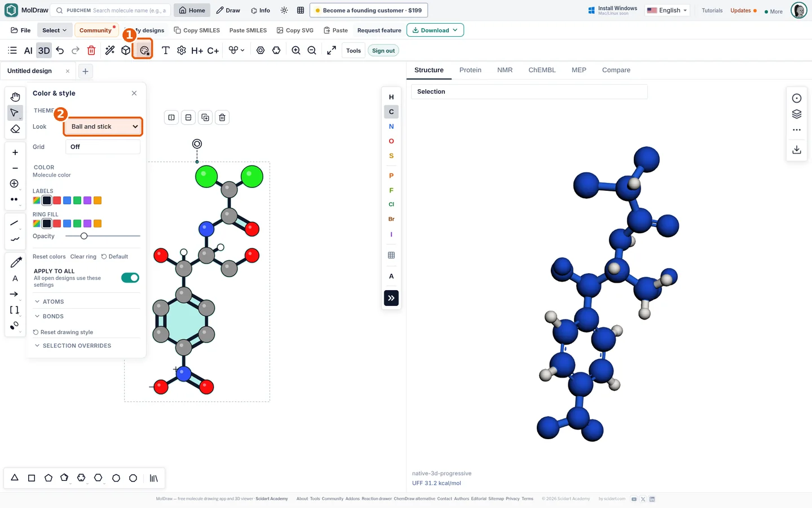
Task: Select the bracket tool in left toolbar
Action: click(x=15, y=310)
